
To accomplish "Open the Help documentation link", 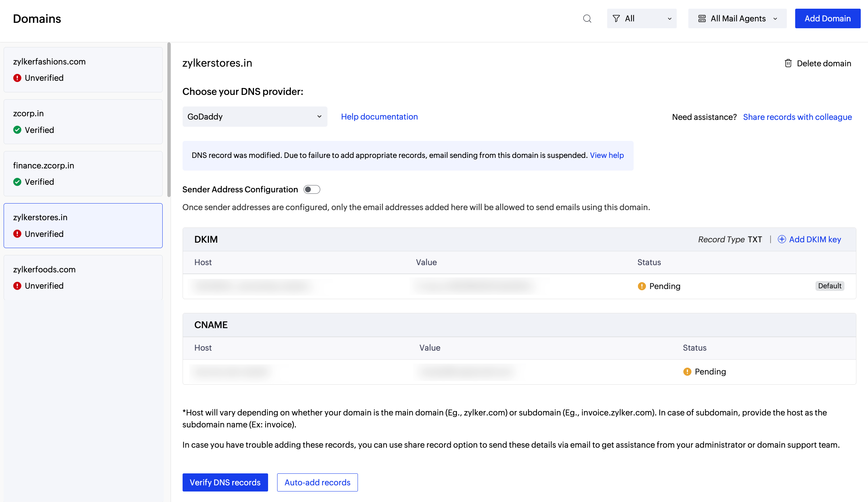I will [379, 117].
